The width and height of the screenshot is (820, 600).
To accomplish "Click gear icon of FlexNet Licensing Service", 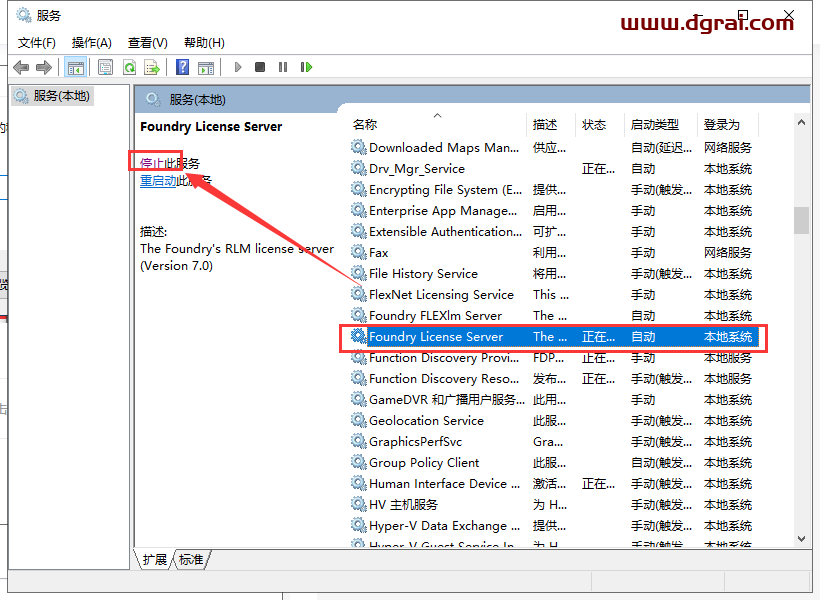I will point(359,294).
